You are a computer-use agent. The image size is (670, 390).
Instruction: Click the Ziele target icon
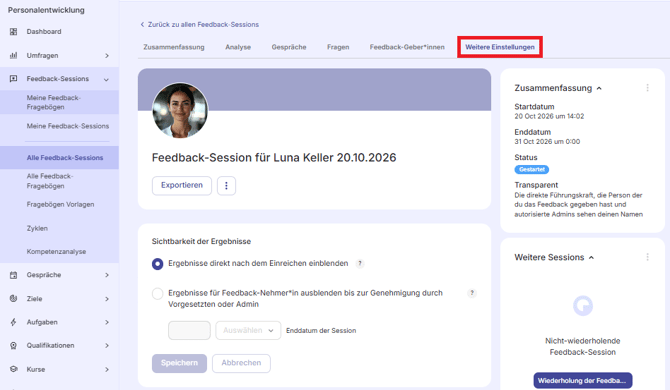click(14, 299)
